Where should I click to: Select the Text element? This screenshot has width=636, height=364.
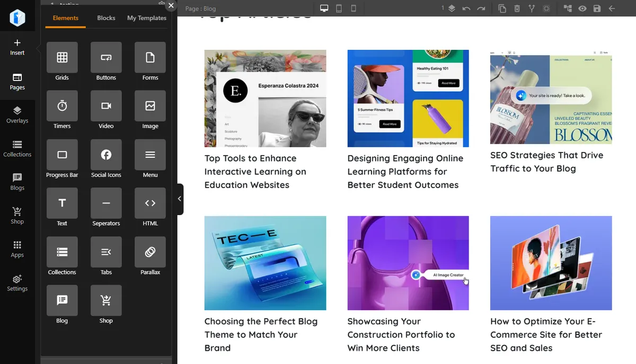click(x=62, y=203)
